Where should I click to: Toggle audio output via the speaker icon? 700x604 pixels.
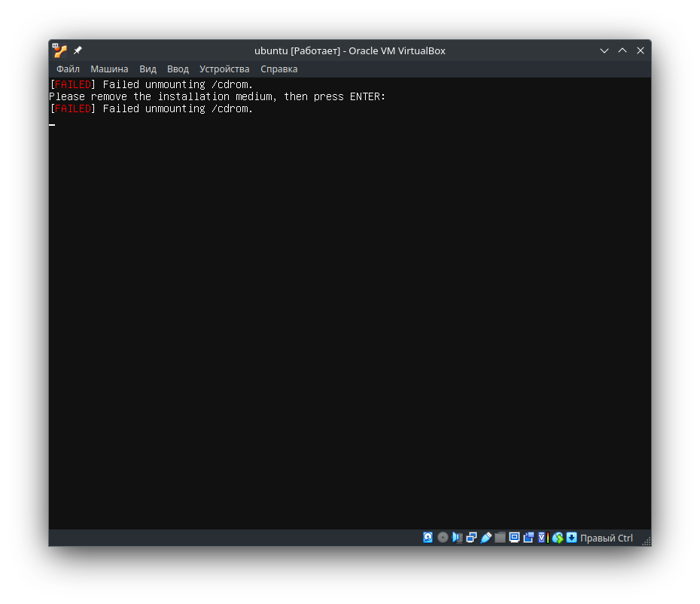457,538
